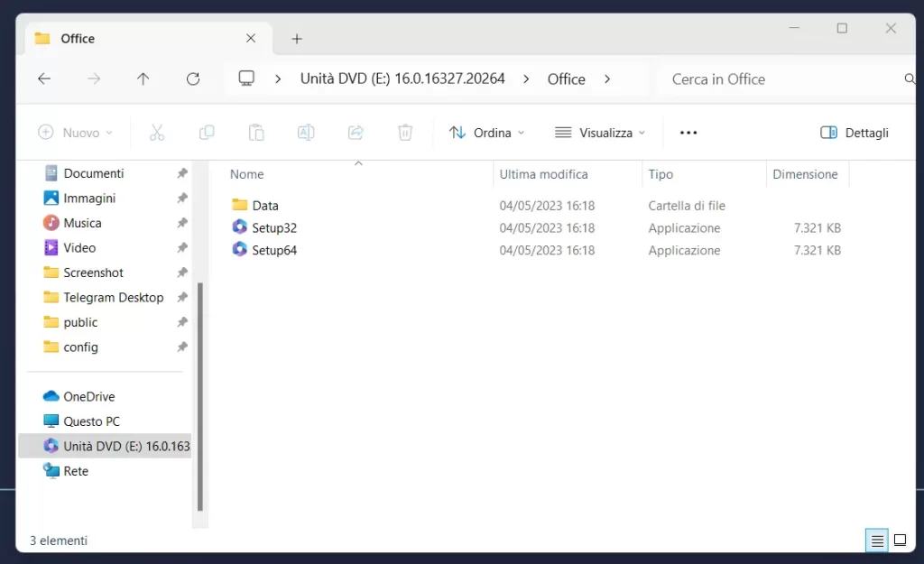The height and width of the screenshot is (564, 924).
Task: Open Video in the sidebar
Action: [79, 247]
